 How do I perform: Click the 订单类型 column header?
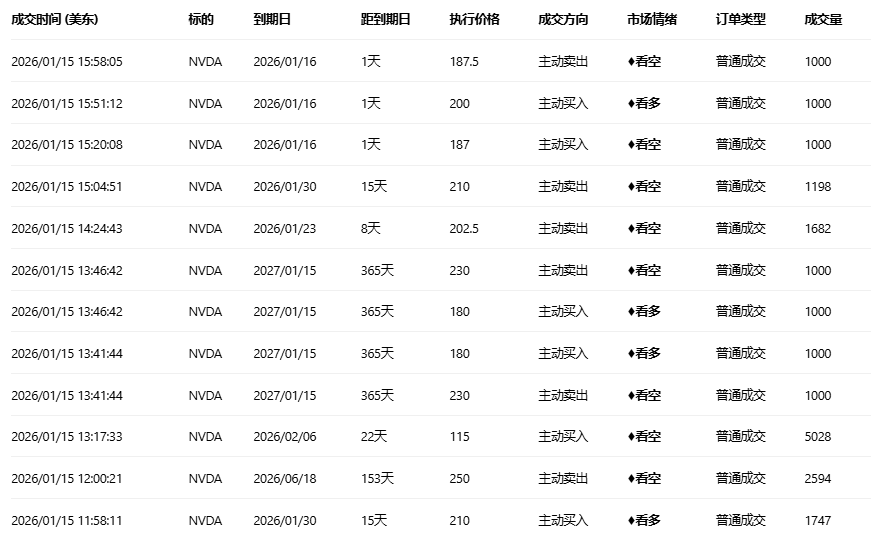pos(741,20)
